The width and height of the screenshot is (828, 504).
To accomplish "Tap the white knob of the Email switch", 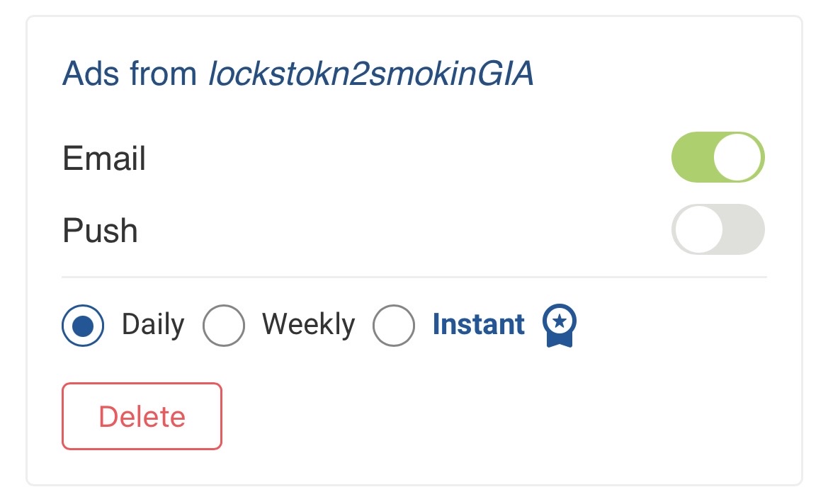I will (738, 157).
